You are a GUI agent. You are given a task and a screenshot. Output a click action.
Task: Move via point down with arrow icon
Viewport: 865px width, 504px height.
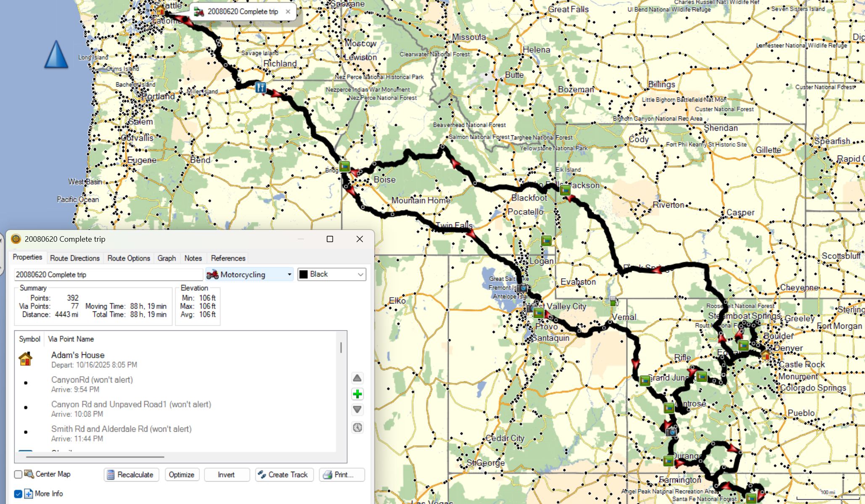(x=357, y=409)
